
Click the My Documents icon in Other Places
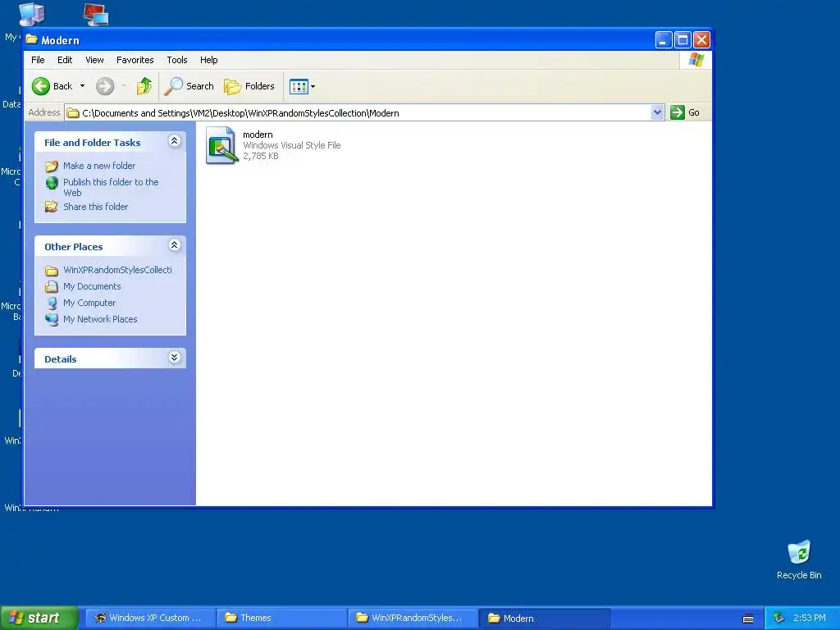[x=52, y=286]
